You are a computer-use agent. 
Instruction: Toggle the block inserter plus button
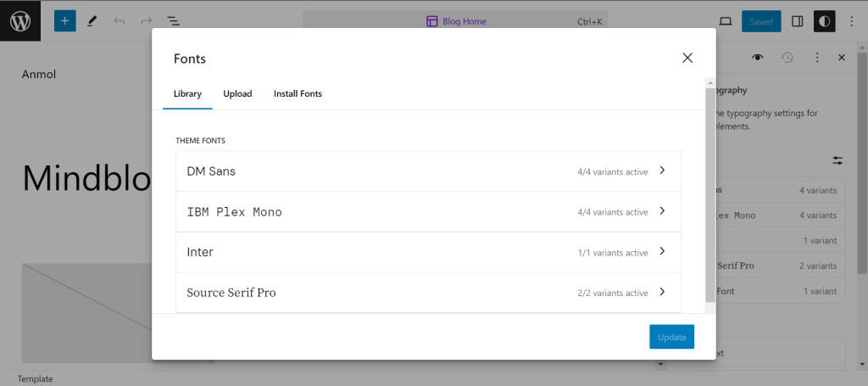click(64, 21)
